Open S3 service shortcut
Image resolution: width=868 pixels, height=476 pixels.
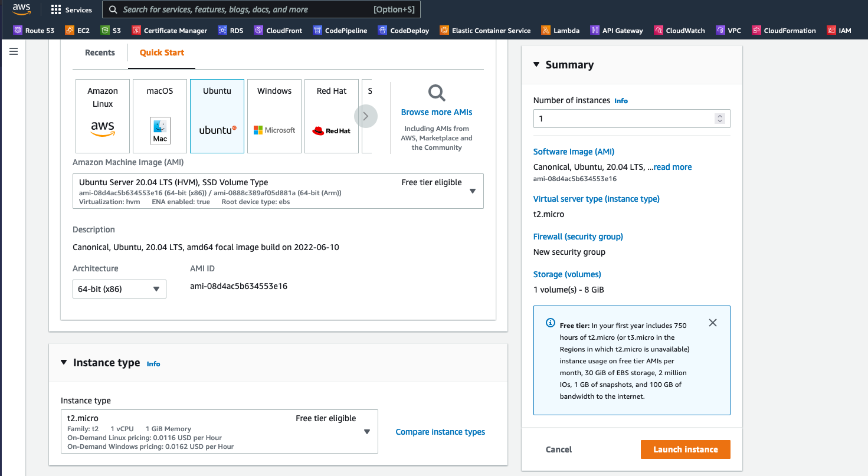click(110, 30)
